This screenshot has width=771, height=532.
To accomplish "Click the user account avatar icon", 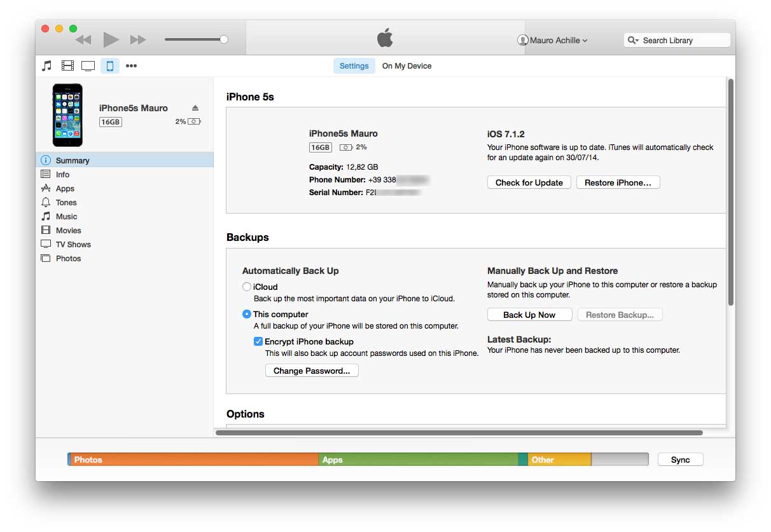I will point(523,40).
